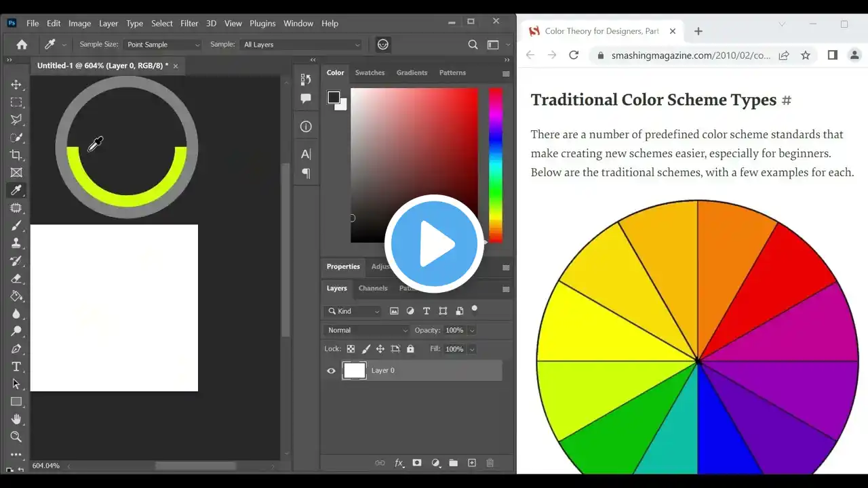The height and width of the screenshot is (488, 868).
Task: Open the Filter menu
Action: tap(189, 23)
